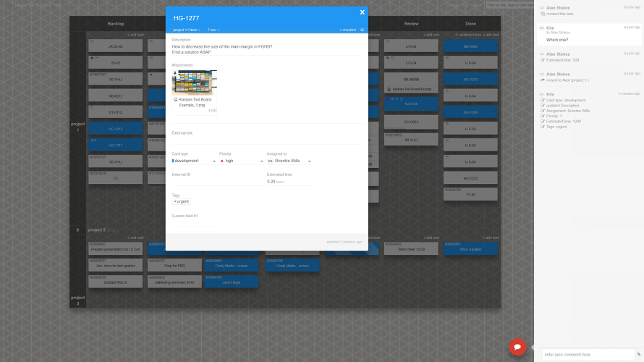
Task: Click the file icon beside Kanban-Tool-Board-Example_1.png
Action: [x=175, y=98]
